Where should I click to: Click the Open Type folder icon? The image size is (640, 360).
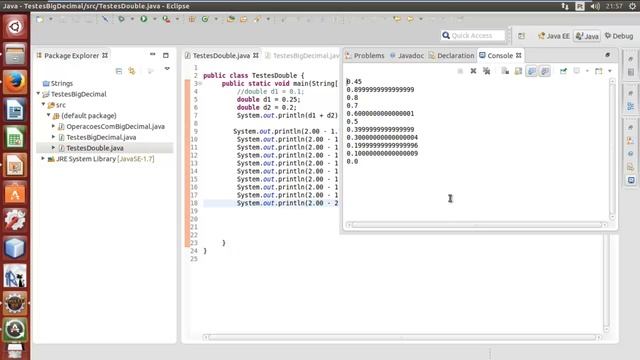click(x=231, y=19)
